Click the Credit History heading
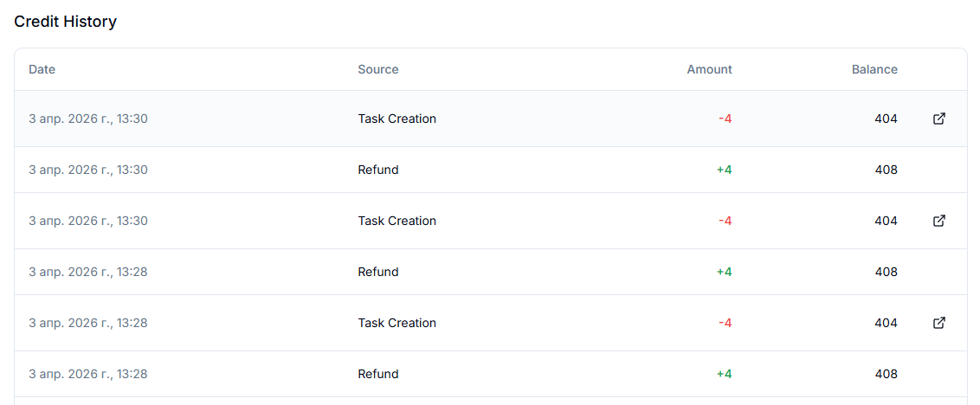 65,22
